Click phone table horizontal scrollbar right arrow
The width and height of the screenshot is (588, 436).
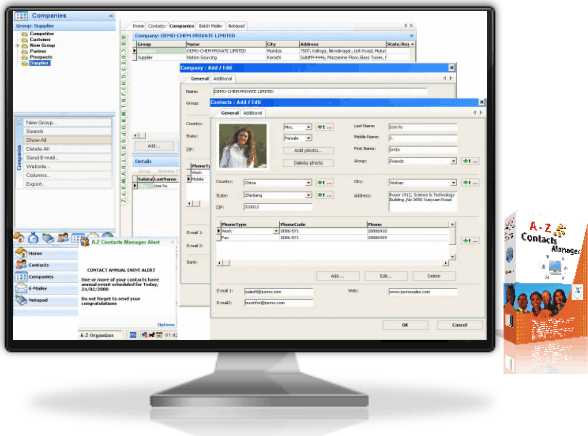pyautogui.click(x=446, y=263)
